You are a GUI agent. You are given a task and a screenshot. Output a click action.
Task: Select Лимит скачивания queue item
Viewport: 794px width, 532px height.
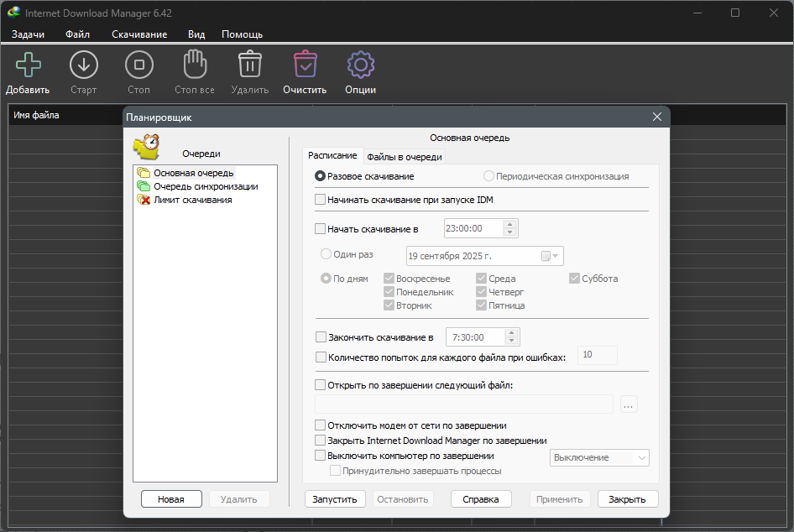[x=192, y=200]
